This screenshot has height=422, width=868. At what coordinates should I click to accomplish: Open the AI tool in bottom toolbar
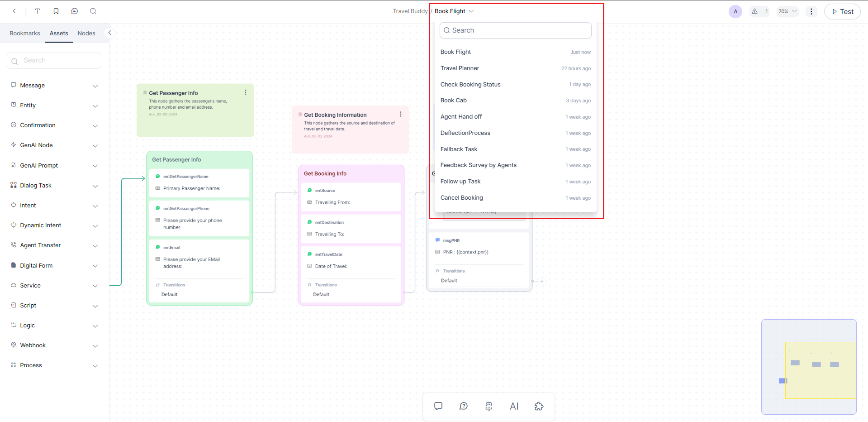514,406
